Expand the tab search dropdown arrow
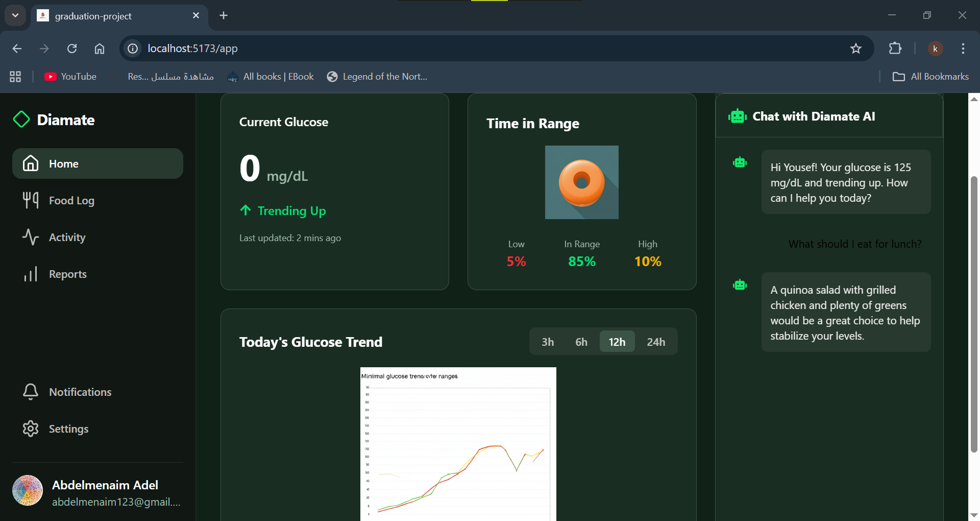This screenshot has width=980, height=521. [15, 15]
